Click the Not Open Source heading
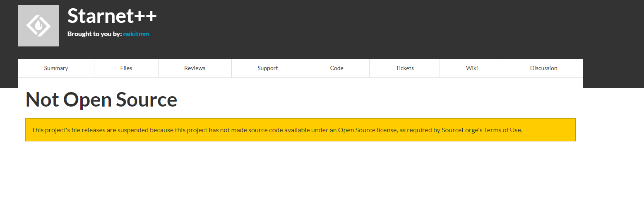Image resolution: width=644 pixels, height=204 pixels. point(101,100)
